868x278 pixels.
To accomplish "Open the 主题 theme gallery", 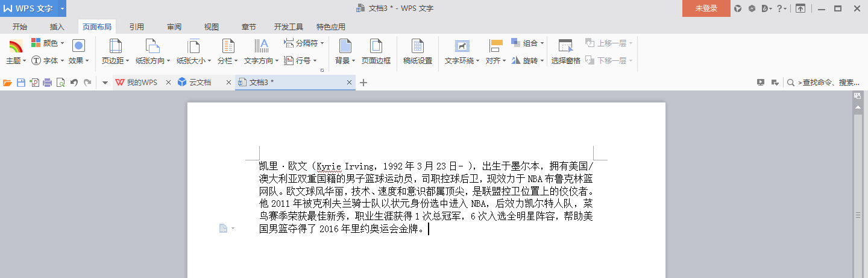I will tap(15, 52).
